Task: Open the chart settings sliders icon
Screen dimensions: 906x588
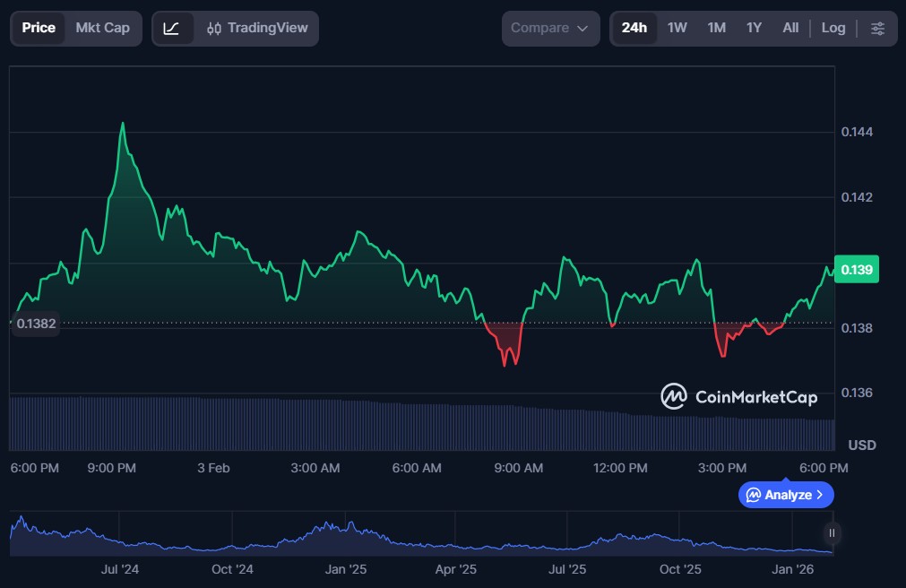Action: 877,29
